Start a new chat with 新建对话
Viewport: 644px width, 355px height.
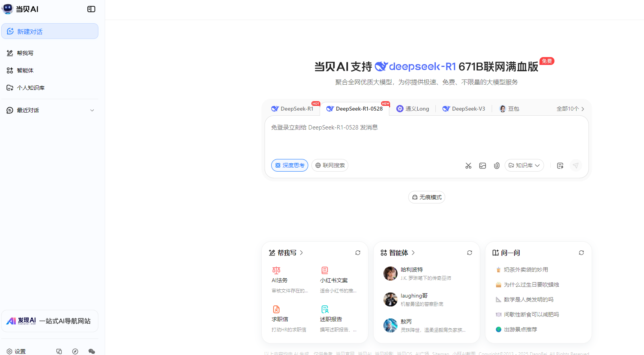click(50, 31)
